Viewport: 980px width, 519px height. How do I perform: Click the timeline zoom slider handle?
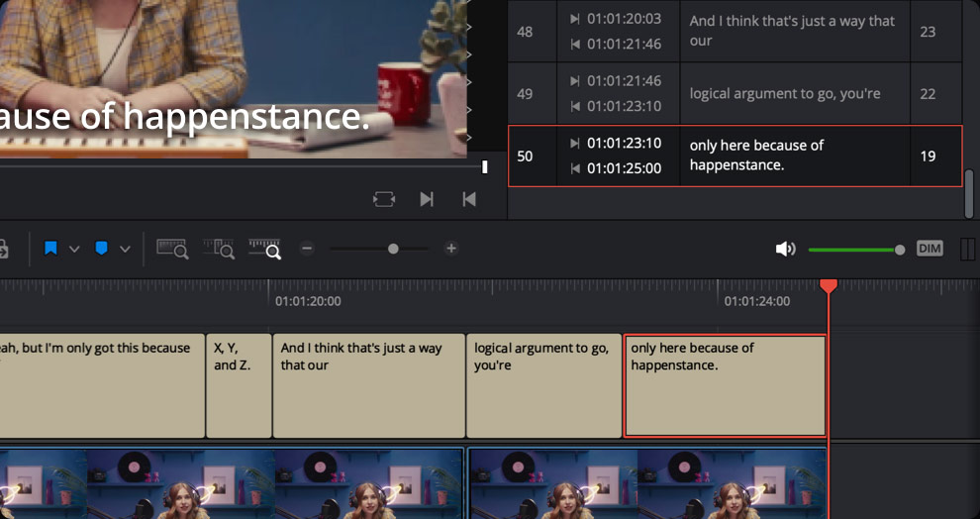(393, 249)
